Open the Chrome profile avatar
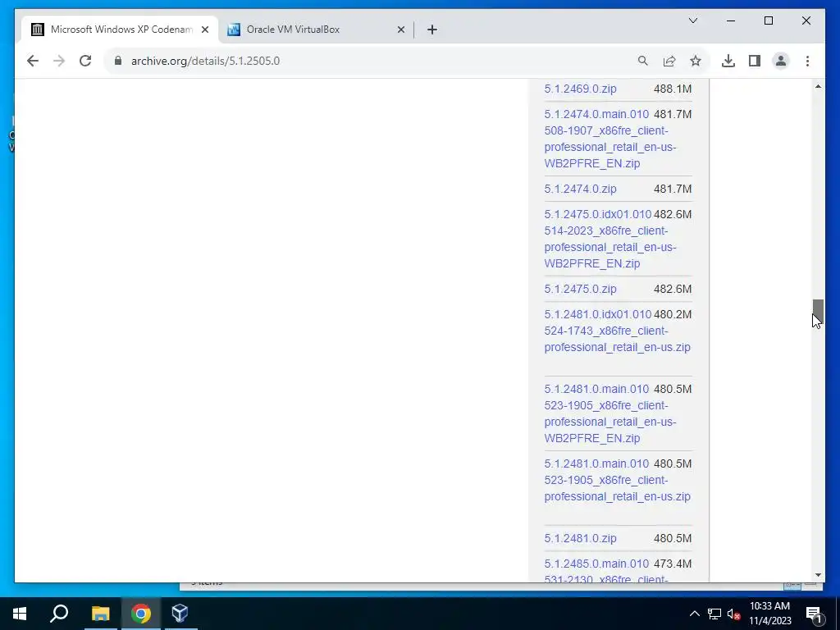The image size is (840, 630). (781, 61)
